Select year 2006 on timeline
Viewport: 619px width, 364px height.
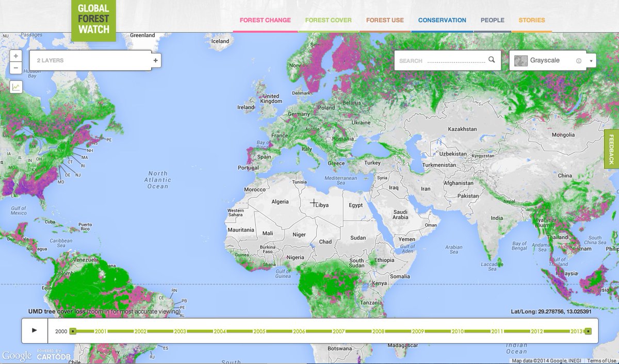[x=299, y=331]
